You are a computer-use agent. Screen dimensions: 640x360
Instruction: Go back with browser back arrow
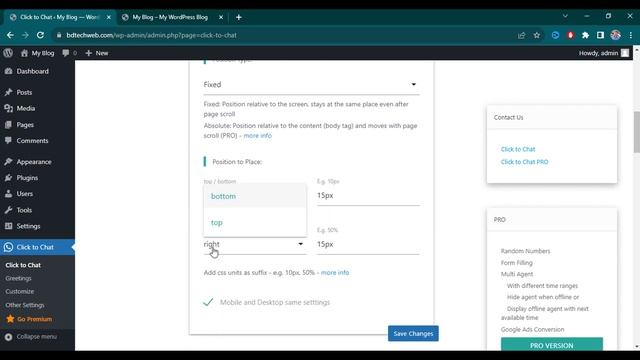tap(10, 35)
